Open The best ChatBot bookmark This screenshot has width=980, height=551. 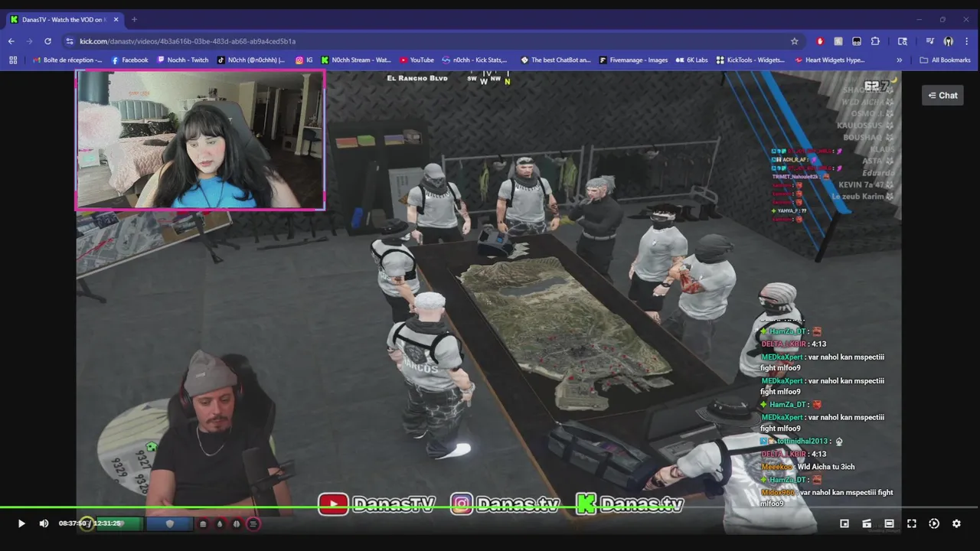click(x=556, y=60)
